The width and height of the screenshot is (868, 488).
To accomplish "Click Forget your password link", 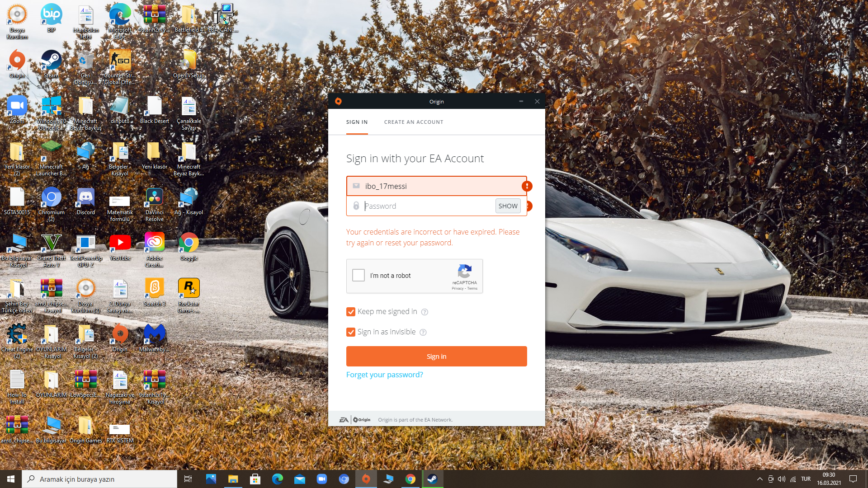I will (384, 375).
